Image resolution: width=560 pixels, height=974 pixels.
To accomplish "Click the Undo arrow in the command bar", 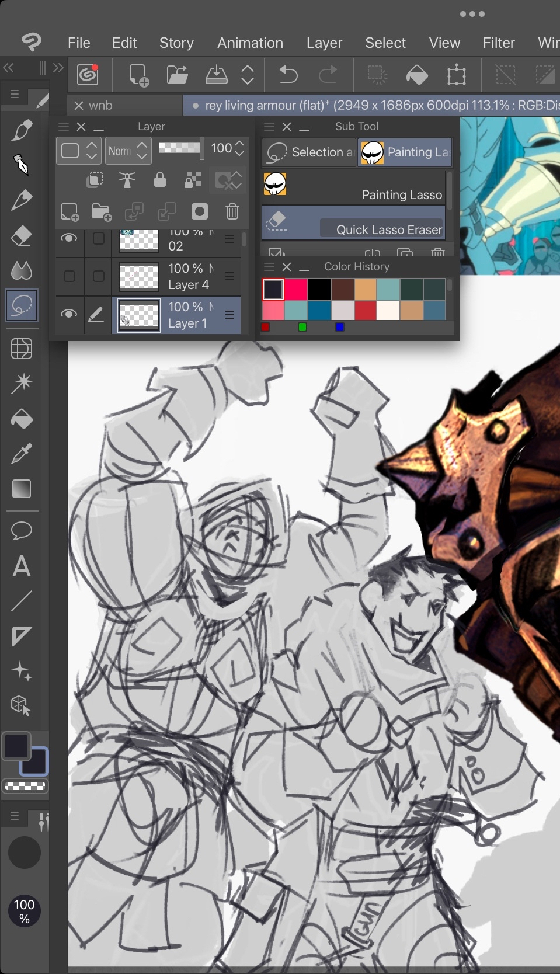I will pos(288,75).
